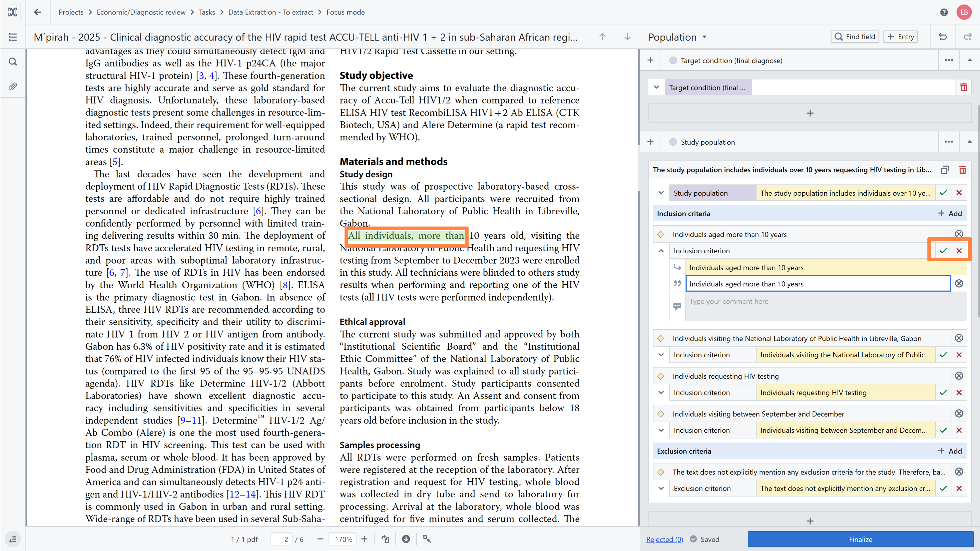Remove 'Individuals aged more than 10 years' criterion
Viewport: 980px width, 551px height.
pyautogui.click(x=959, y=234)
